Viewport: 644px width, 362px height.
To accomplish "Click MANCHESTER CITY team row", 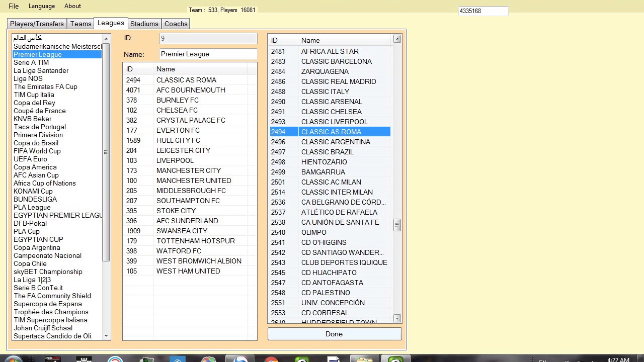I will (x=190, y=170).
